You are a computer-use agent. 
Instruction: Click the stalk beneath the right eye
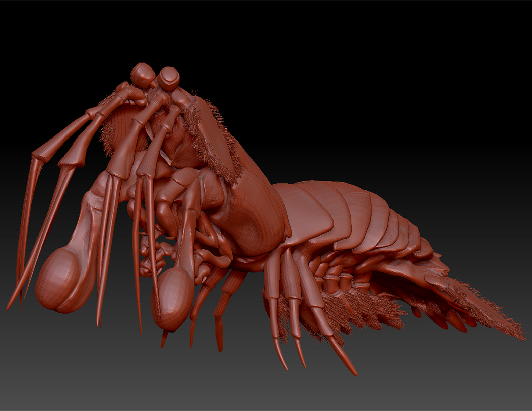182,100
